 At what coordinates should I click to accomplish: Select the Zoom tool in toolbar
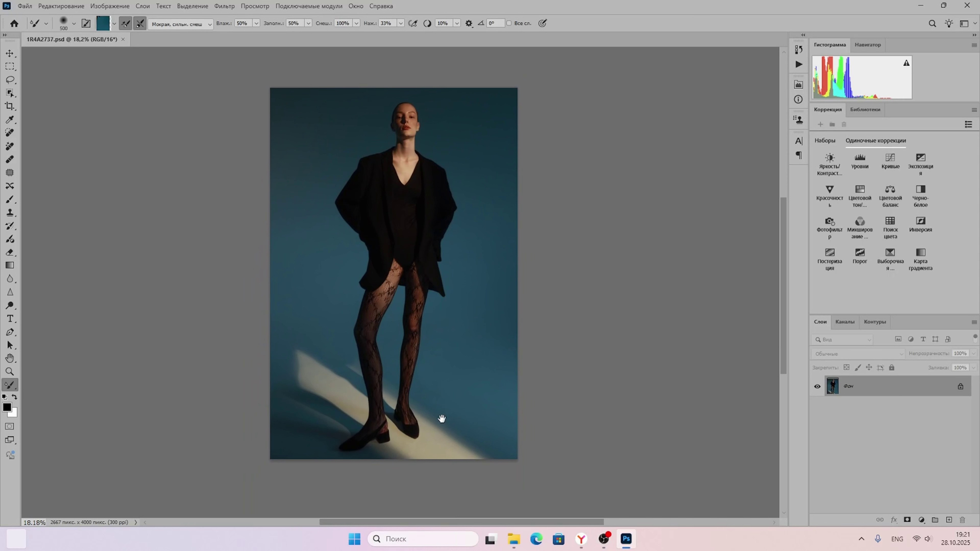pos(10,372)
